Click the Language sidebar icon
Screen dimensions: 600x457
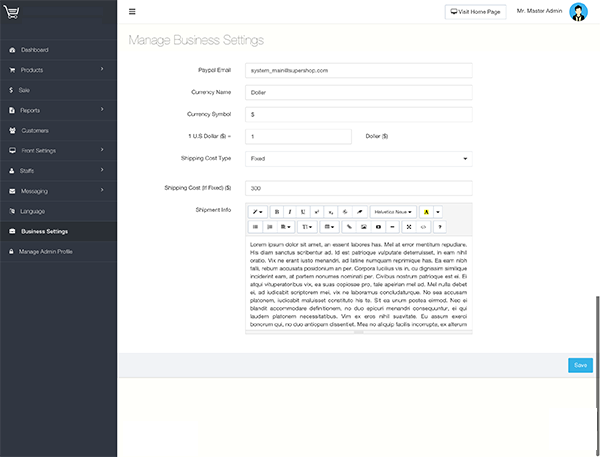(12, 211)
